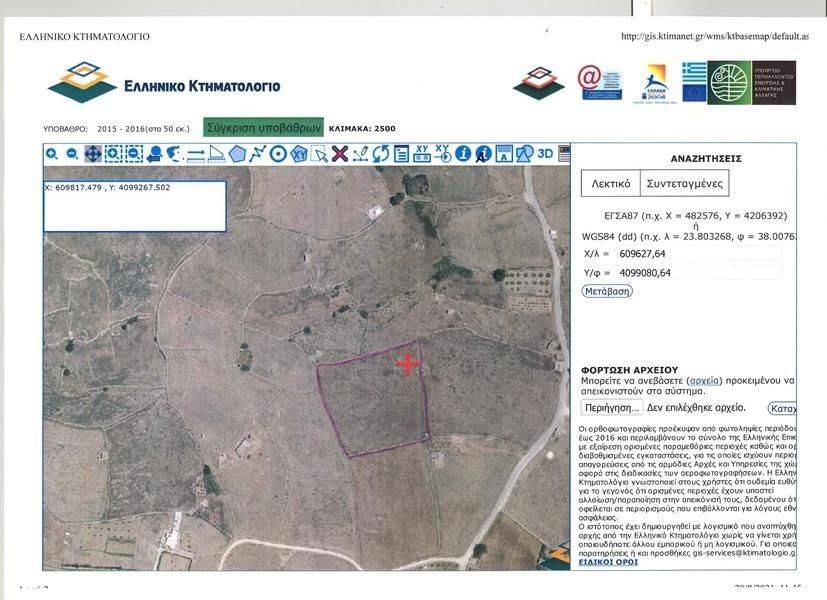Open the Λεκτικό search tab
The image size is (827, 600).
pyautogui.click(x=610, y=184)
